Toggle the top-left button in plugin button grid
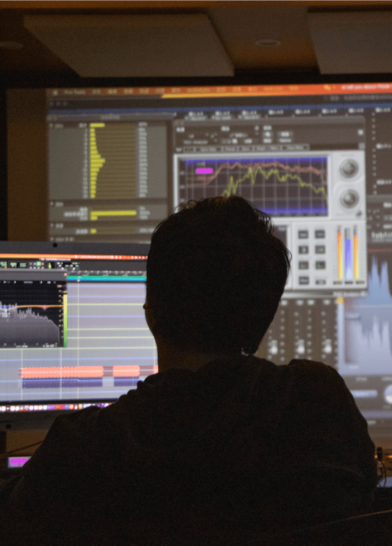Screen dimensions: 392x546 click(303, 234)
